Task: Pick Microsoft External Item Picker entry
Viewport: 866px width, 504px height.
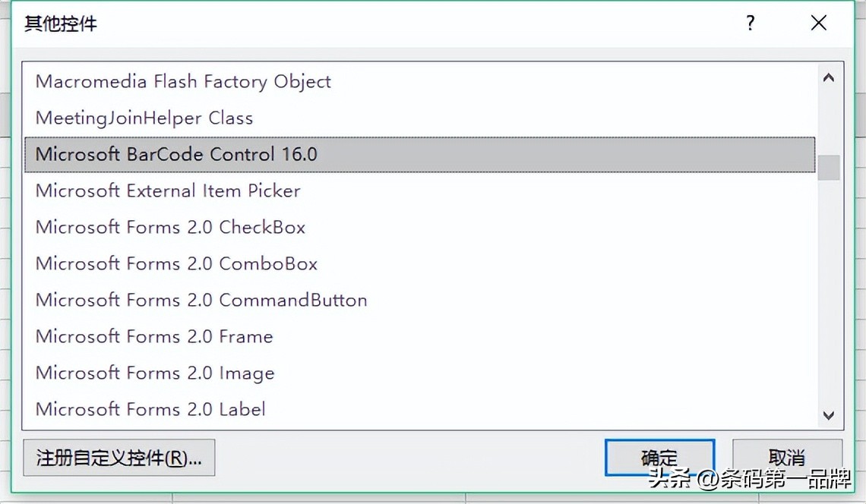Action: (168, 191)
